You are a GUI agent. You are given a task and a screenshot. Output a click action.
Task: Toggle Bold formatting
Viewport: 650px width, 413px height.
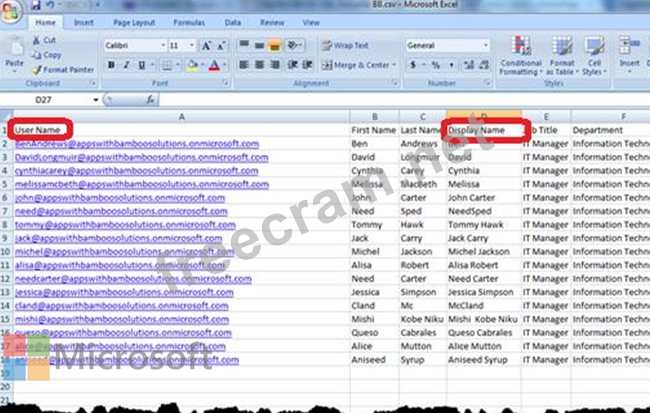pos(111,65)
